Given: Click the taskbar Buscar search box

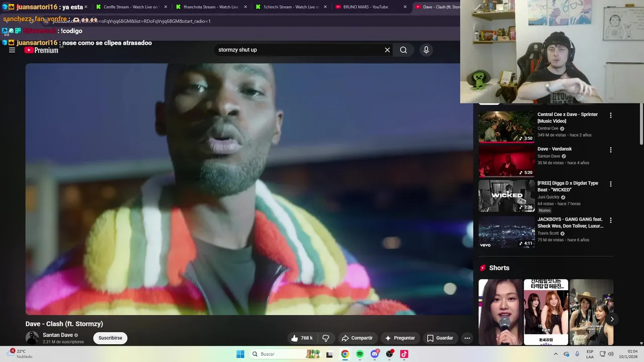Looking at the screenshot, I should [284, 354].
